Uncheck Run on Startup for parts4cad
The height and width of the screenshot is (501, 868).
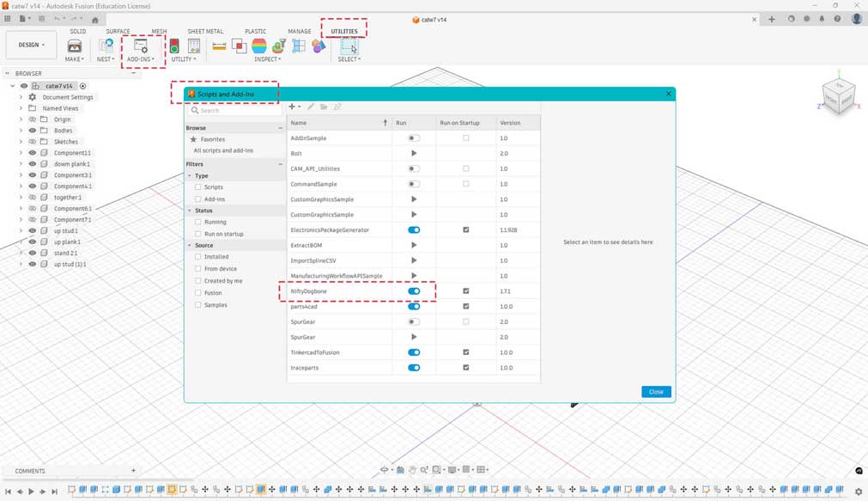[x=466, y=307]
